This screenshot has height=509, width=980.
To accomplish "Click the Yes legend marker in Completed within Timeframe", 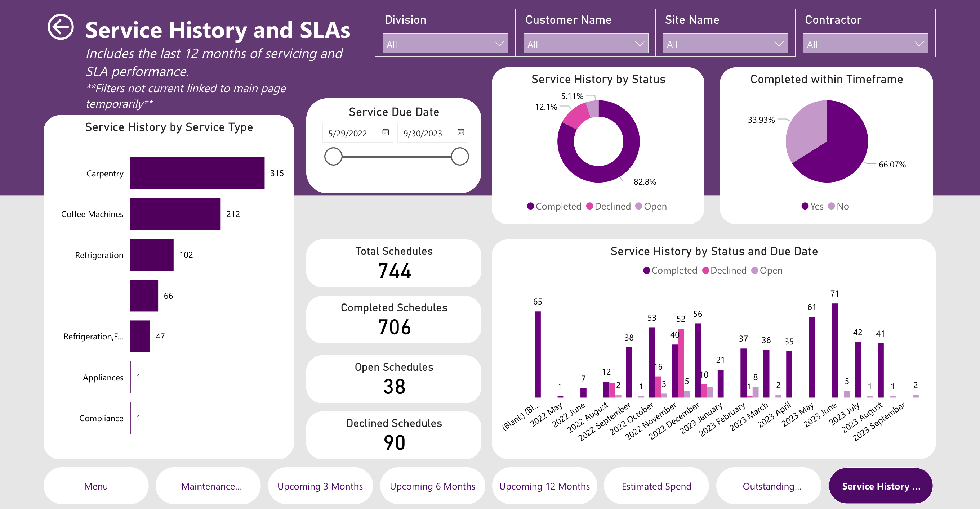I will pyautogui.click(x=805, y=206).
